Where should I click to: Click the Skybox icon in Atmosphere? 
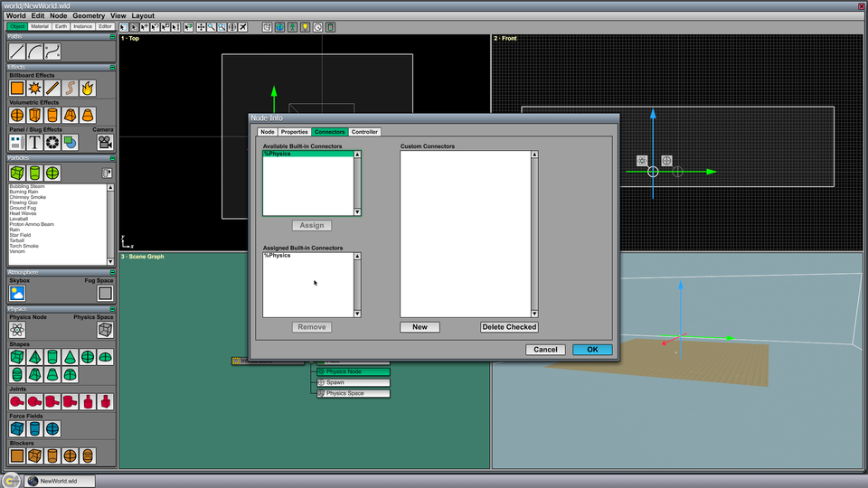[x=17, y=293]
